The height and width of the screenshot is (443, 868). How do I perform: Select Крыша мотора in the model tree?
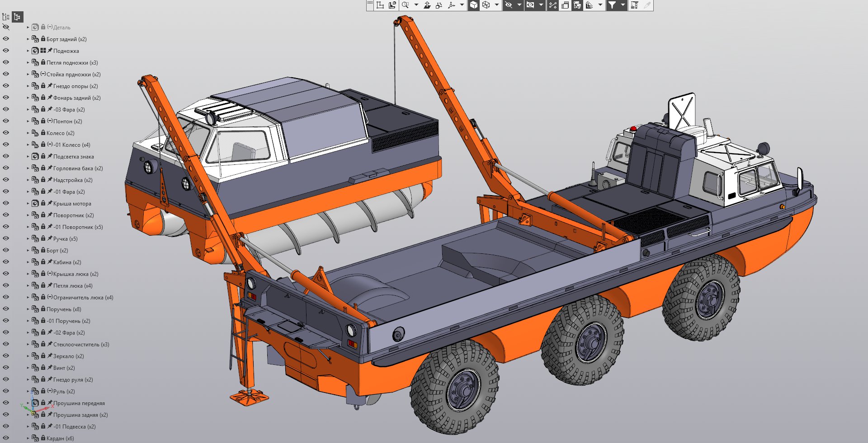coord(72,204)
